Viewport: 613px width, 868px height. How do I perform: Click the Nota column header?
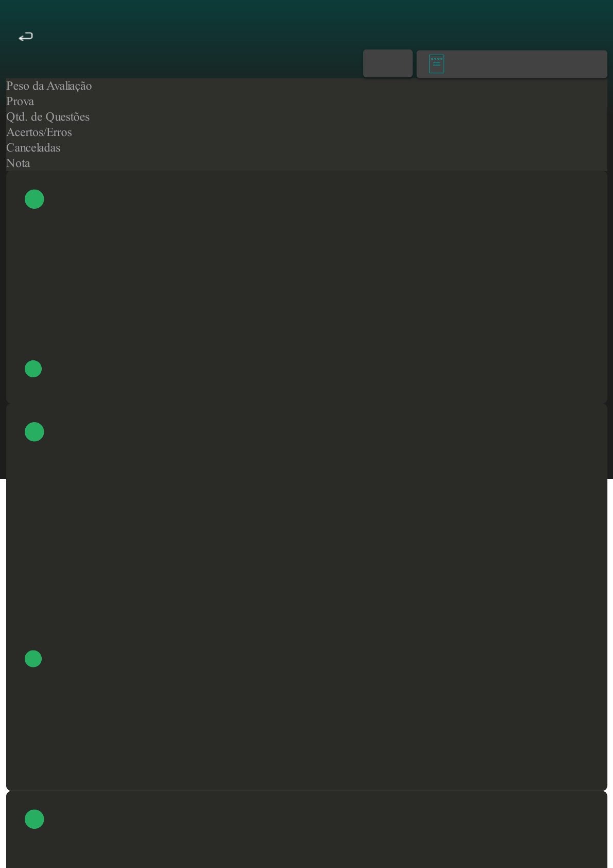(18, 163)
